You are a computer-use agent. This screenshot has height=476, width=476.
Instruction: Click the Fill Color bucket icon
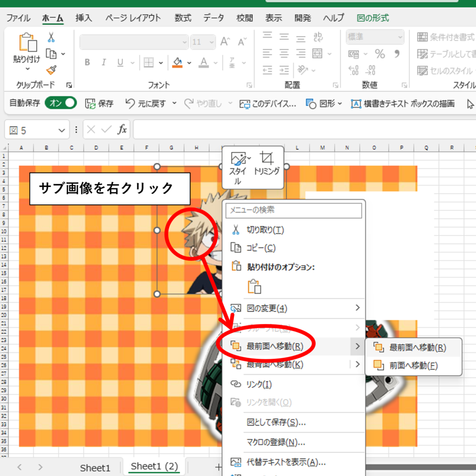pyautogui.click(x=177, y=63)
